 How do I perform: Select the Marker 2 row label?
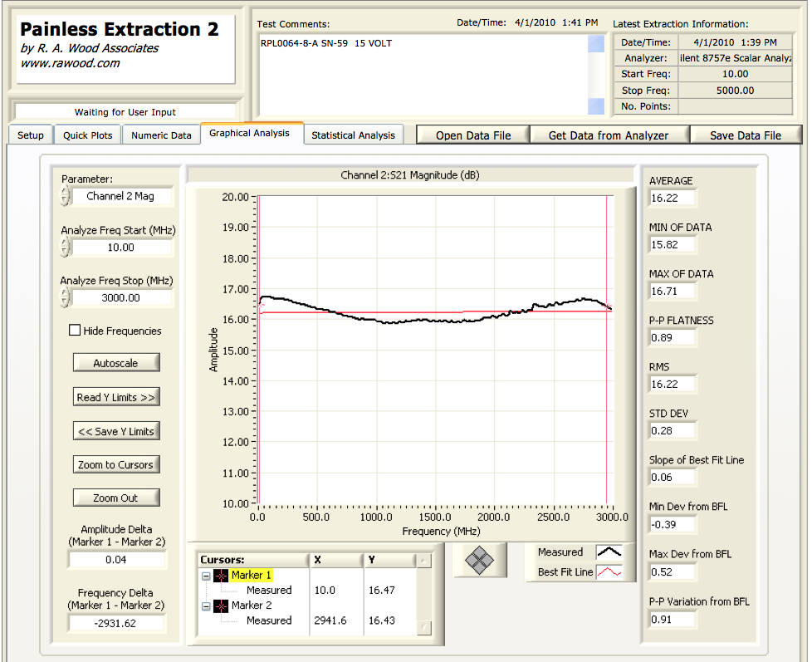252,605
